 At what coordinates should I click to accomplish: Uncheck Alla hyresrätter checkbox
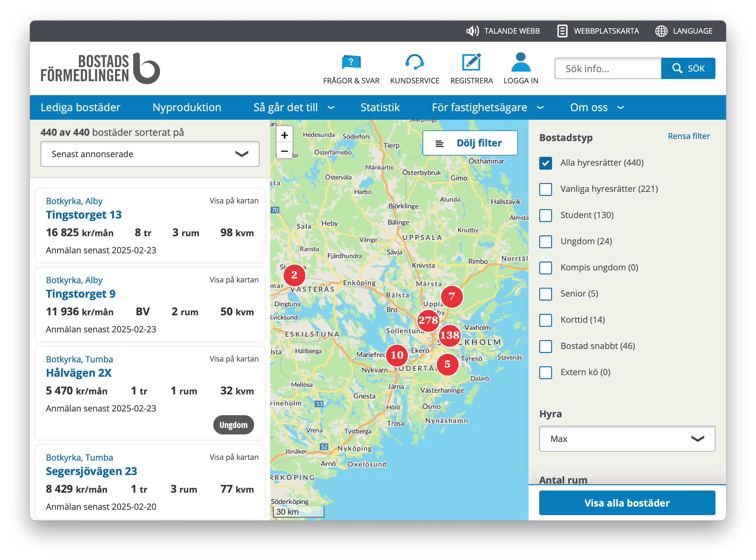pyautogui.click(x=545, y=163)
